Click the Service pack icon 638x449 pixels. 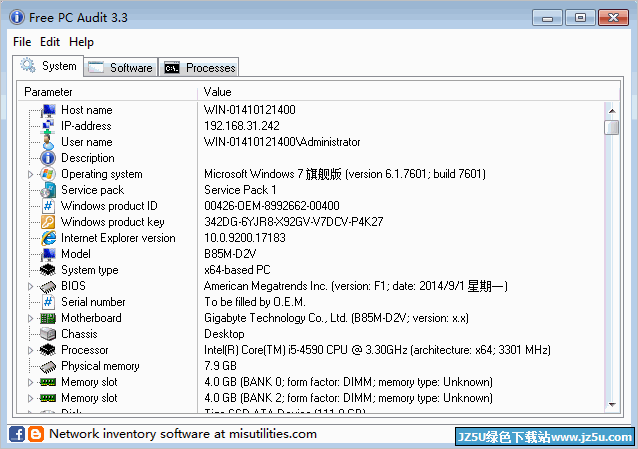[48, 190]
